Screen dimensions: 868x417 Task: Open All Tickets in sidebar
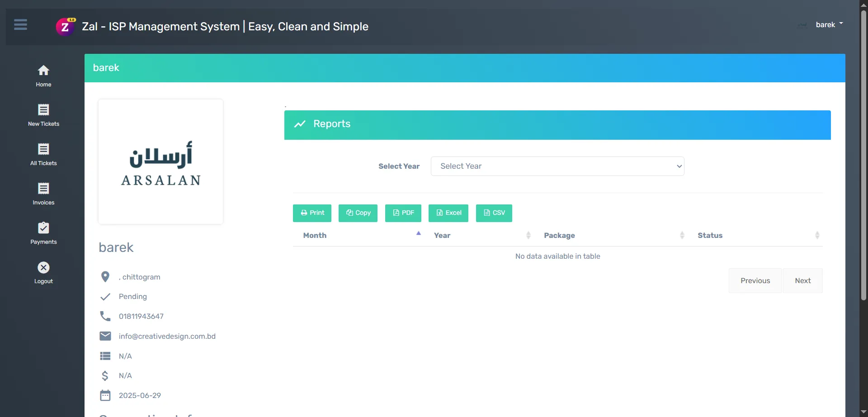43,155
